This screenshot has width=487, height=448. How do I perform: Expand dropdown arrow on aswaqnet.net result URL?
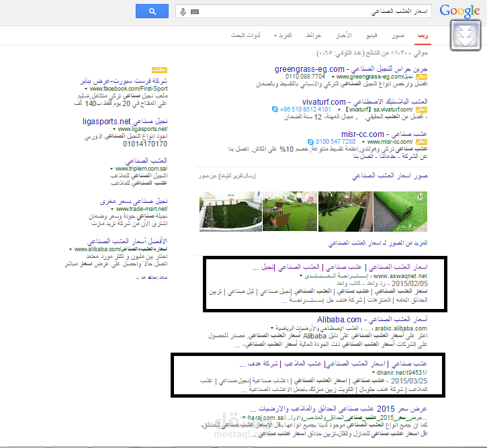301,275
